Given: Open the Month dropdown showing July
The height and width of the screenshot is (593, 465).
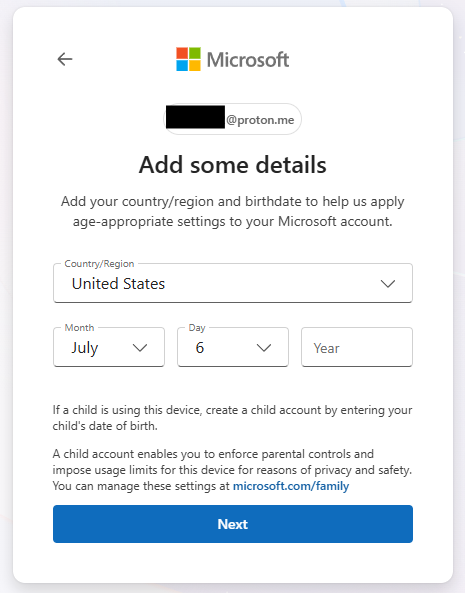Looking at the screenshot, I should (109, 347).
